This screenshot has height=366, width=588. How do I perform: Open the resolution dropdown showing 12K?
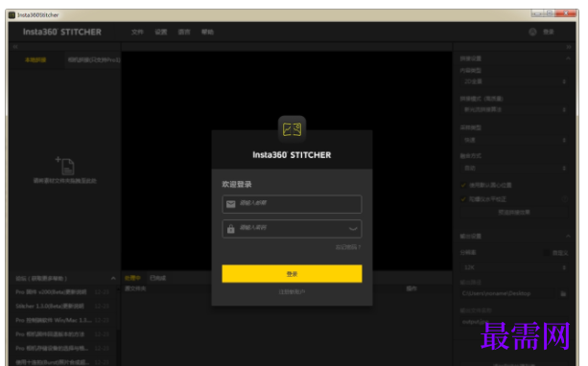pos(514,267)
